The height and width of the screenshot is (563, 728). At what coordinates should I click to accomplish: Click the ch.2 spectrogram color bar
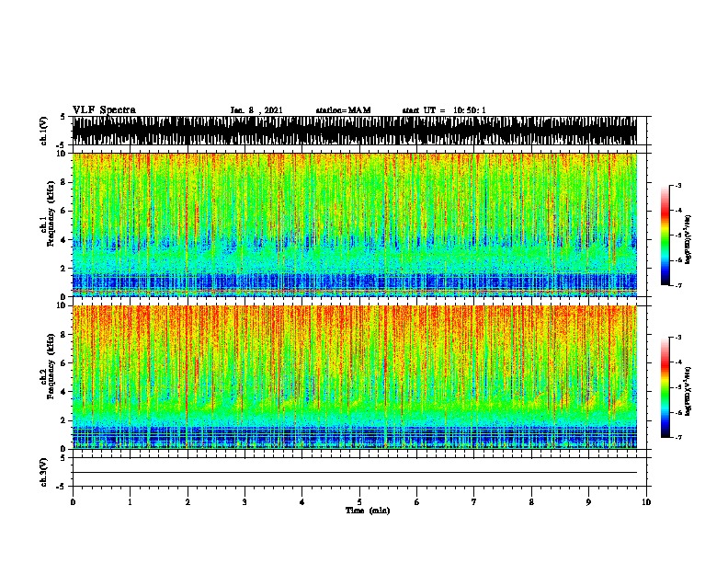[665, 387]
